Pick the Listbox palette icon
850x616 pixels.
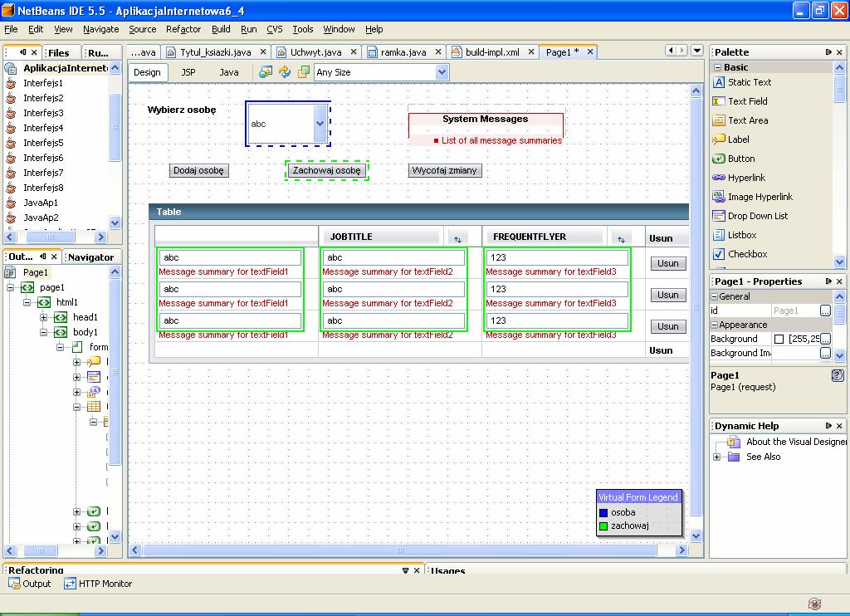point(718,235)
